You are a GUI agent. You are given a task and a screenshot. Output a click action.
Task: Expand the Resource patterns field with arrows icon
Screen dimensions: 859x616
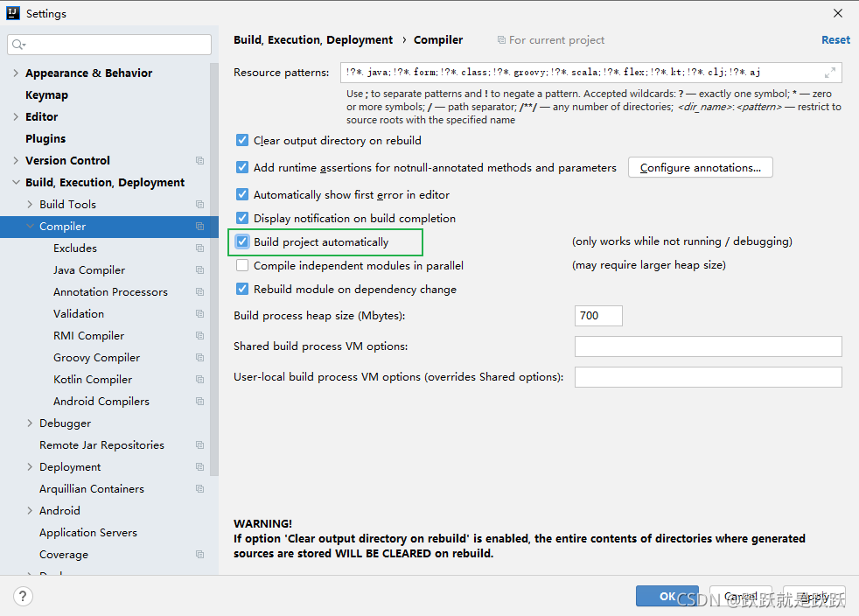coord(830,73)
